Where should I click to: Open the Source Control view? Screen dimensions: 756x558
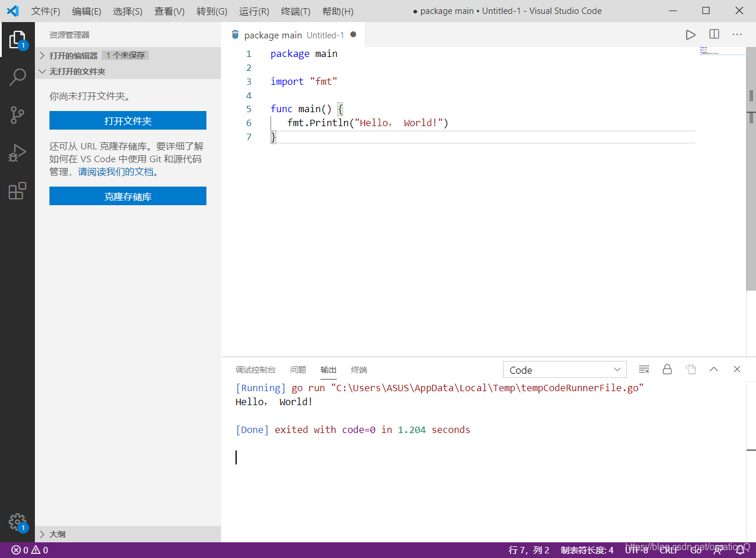17,115
